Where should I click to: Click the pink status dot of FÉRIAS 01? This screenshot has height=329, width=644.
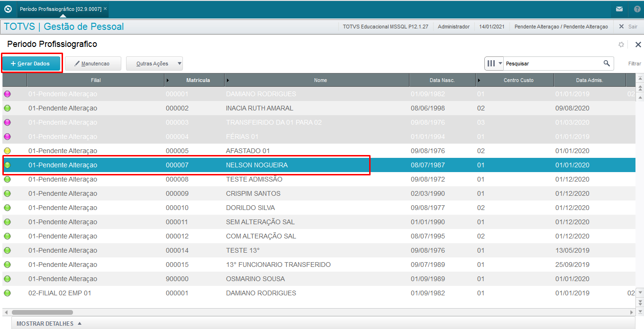(7, 137)
